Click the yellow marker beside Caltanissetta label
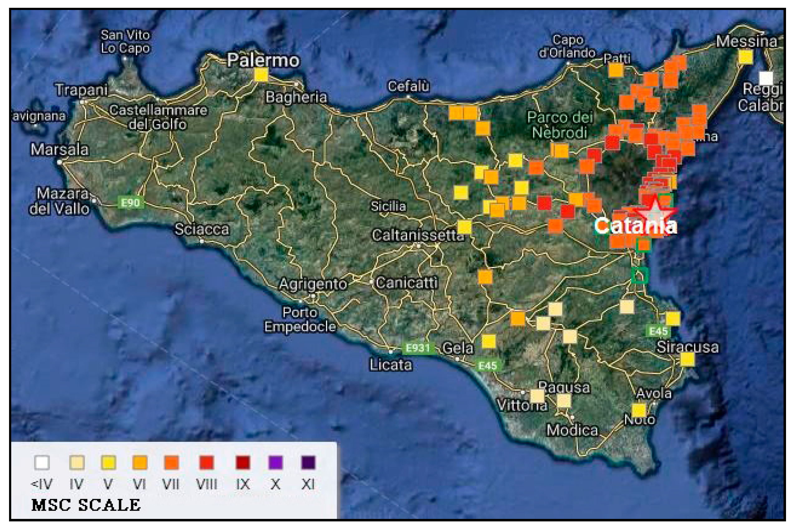This screenshot has height=532, width=796. (464, 227)
